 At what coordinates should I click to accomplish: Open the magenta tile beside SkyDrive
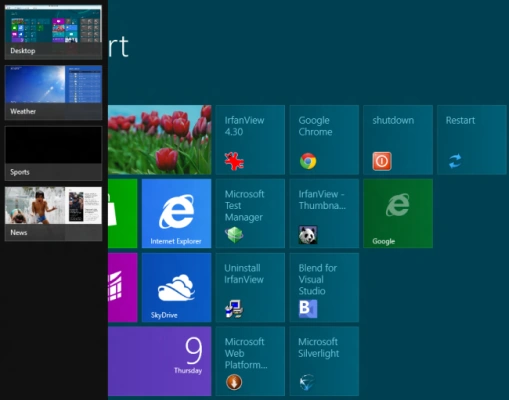click(122, 287)
